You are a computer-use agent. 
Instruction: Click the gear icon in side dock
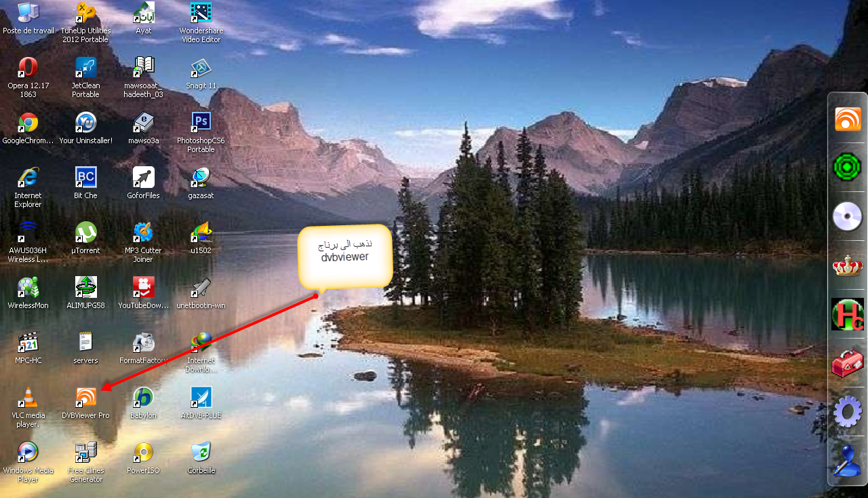tap(847, 412)
